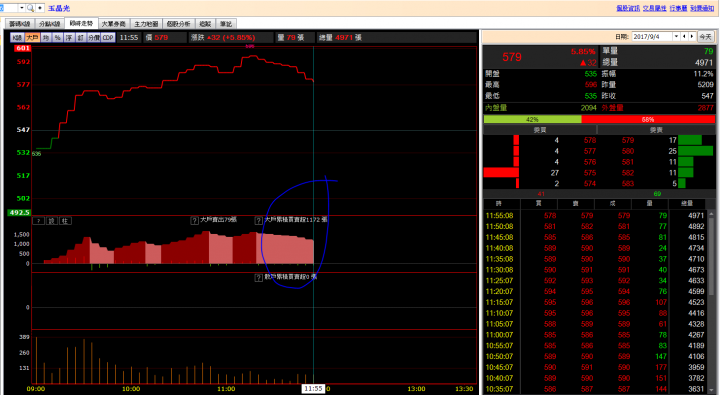Go to previous date with left arrow
The image size is (720, 395).
tap(684, 36)
